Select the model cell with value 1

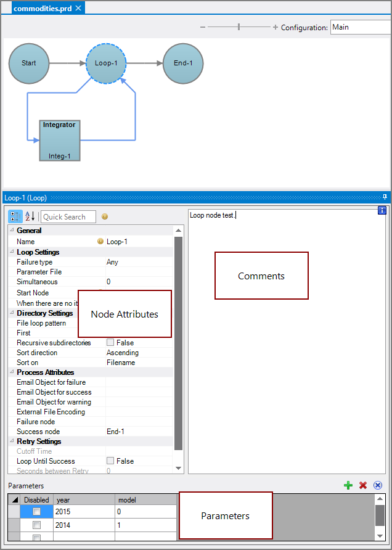point(146,525)
